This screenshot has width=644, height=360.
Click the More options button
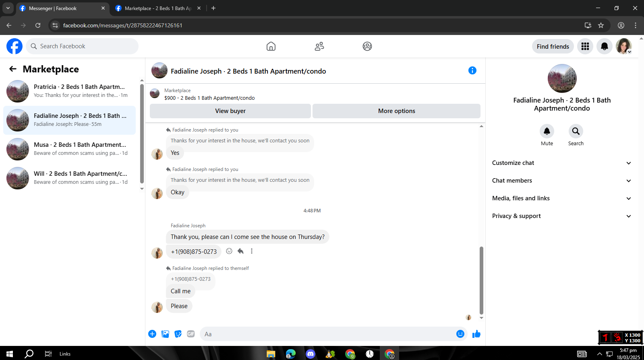point(396,111)
